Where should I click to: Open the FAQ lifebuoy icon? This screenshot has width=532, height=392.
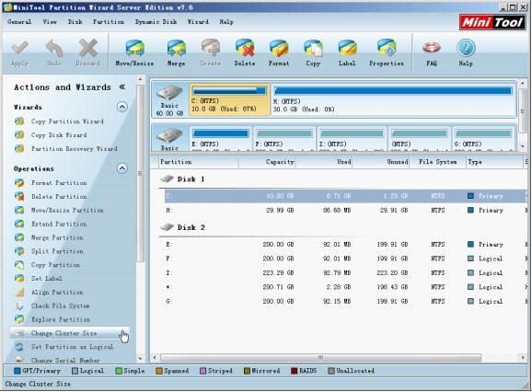point(432,49)
